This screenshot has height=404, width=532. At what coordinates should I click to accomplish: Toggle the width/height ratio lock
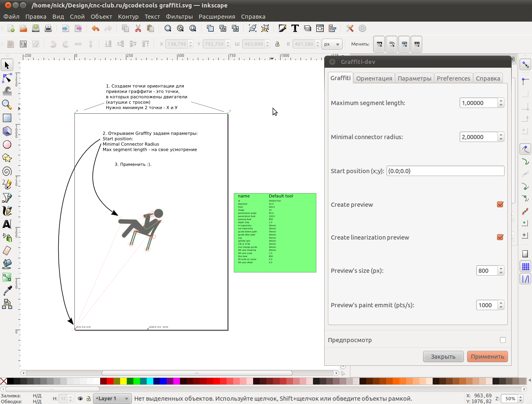[278, 44]
